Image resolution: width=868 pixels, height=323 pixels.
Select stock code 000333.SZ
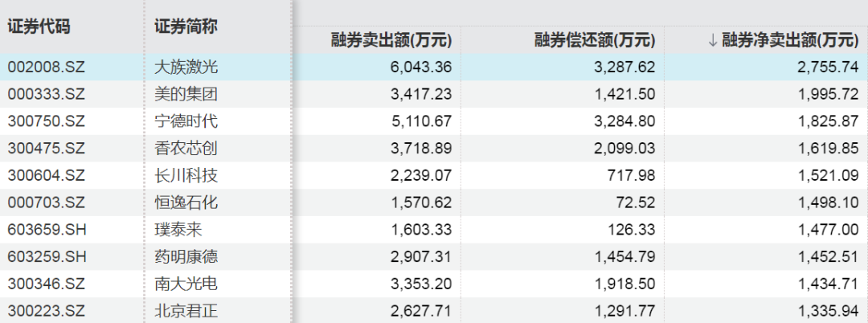46,95
